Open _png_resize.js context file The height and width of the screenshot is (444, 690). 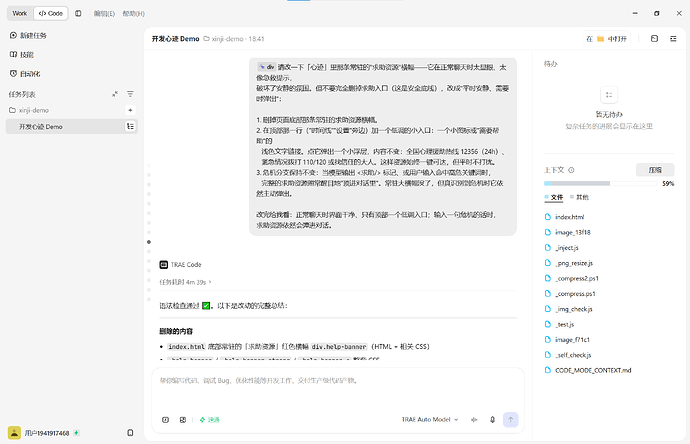click(x=569, y=263)
